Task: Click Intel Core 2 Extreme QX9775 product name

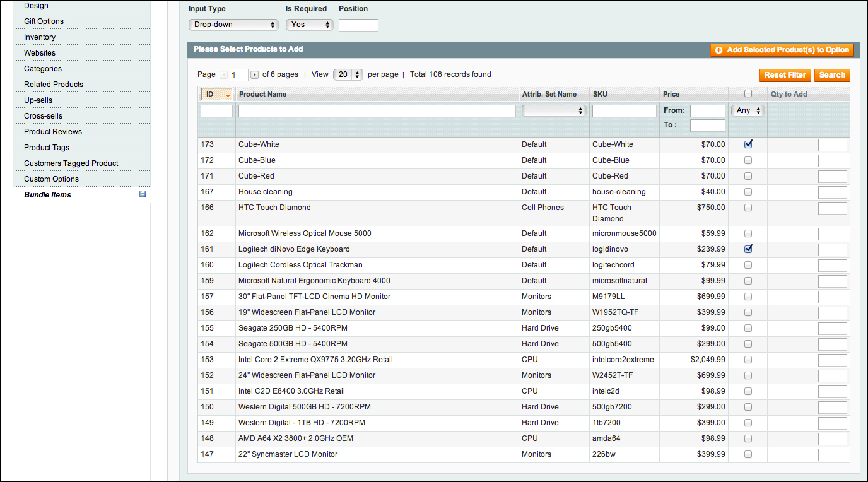Action: 315,360
